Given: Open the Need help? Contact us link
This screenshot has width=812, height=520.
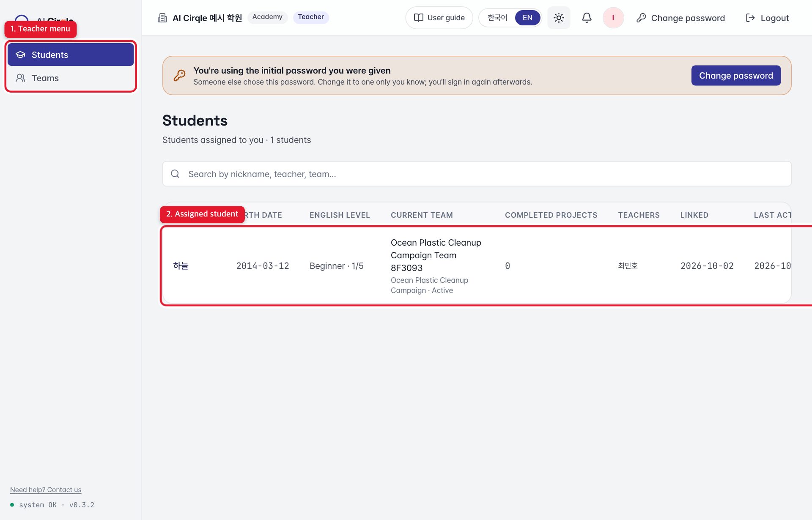Looking at the screenshot, I should click(x=46, y=490).
